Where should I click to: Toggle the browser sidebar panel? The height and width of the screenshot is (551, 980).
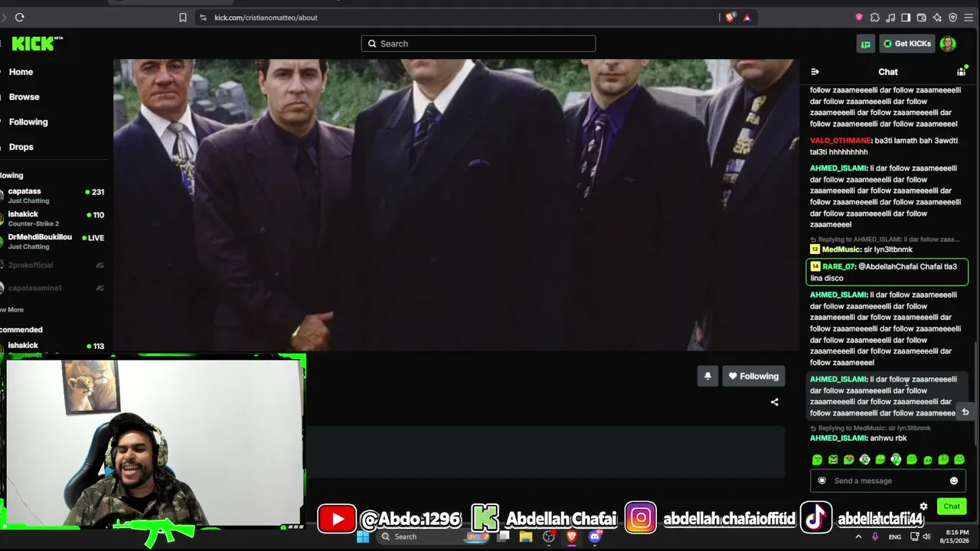pos(906,18)
